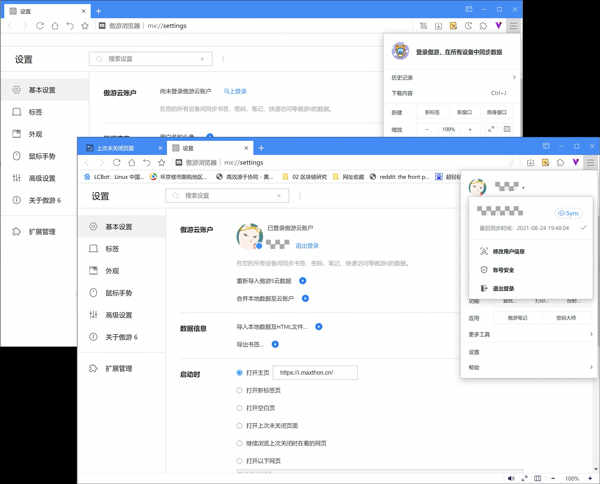Select 打开以下网页 radio button
The height and width of the screenshot is (484, 600).
tap(240, 461)
